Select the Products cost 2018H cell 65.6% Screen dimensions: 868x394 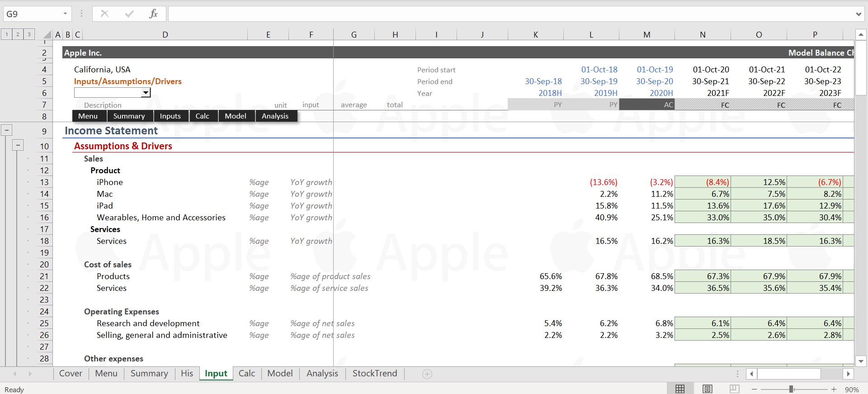tap(536, 276)
